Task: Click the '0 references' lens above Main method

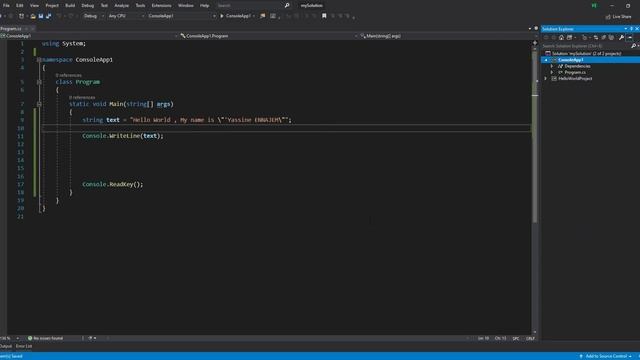Action: pos(82,98)
